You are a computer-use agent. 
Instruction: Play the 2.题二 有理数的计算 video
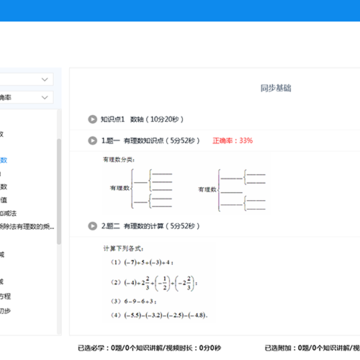coord(92,226)
